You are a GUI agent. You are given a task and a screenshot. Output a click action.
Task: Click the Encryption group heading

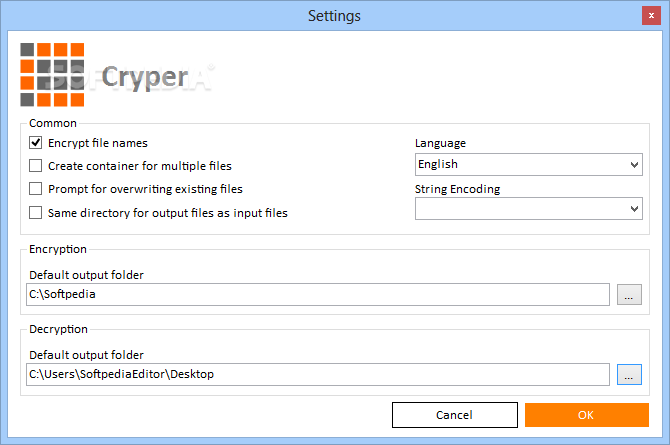pyautogui.click(x=58, y=249)
